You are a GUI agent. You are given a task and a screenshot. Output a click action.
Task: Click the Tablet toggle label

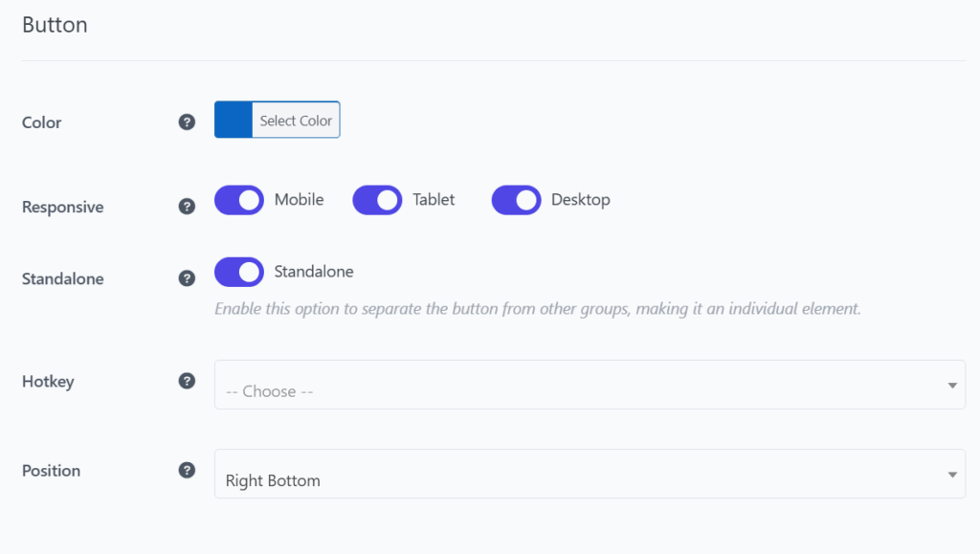click(x=434, y=200)
